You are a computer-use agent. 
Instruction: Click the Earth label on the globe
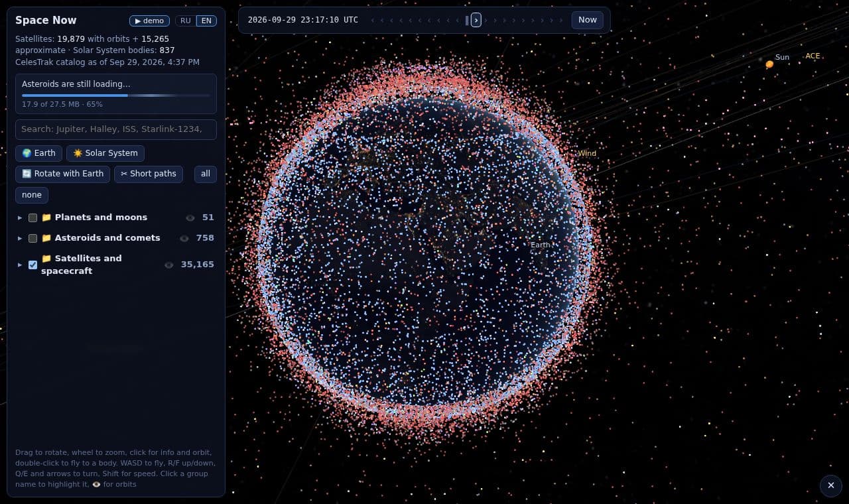coord(540,245)
